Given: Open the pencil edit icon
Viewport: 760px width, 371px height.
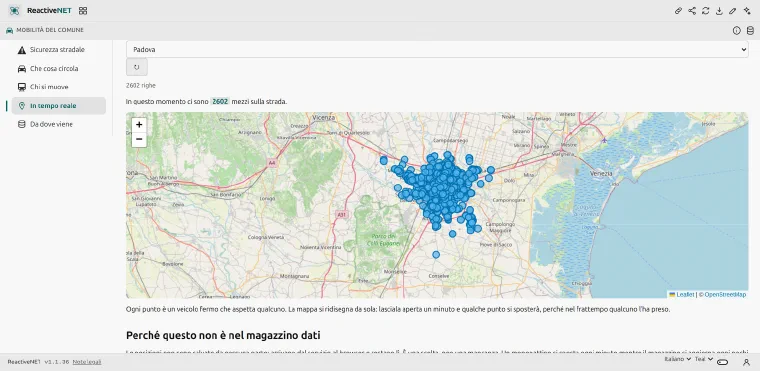Looking at the screenshot, I should (x=733, y=11).
